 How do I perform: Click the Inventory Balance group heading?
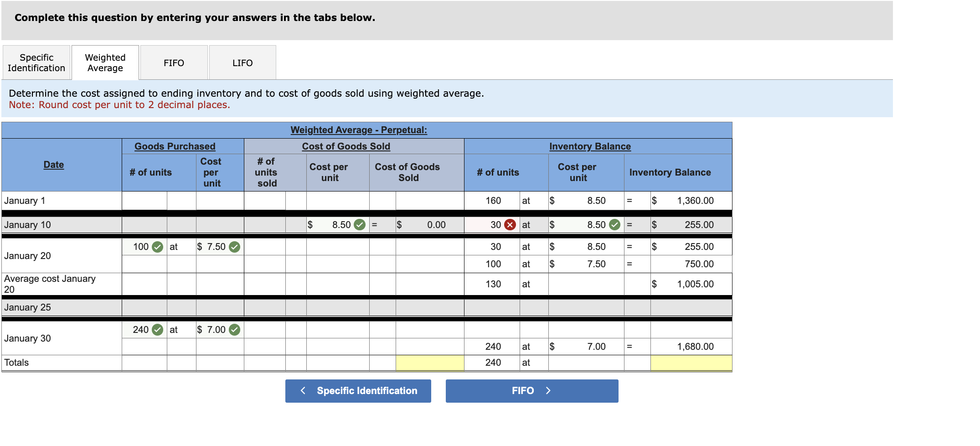[x=590, y=147]
